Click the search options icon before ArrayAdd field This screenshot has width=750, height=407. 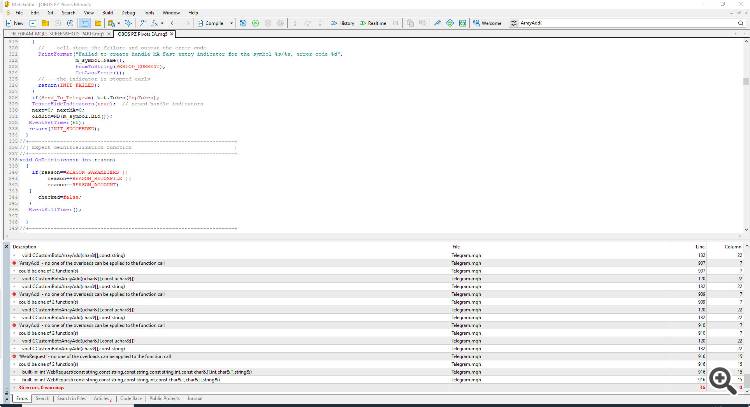[x=514, y=23]
